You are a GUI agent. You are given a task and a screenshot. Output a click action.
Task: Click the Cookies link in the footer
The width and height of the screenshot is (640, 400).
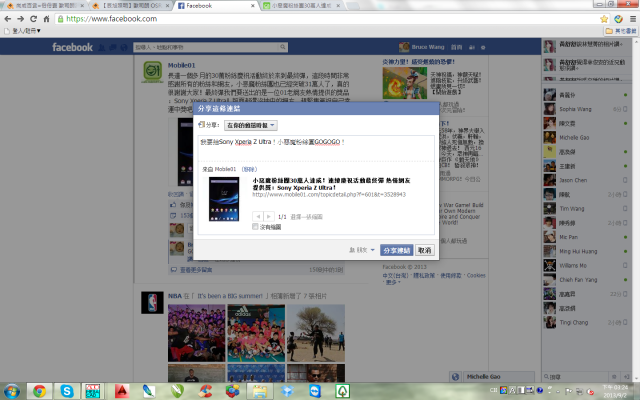click(476, 276)
